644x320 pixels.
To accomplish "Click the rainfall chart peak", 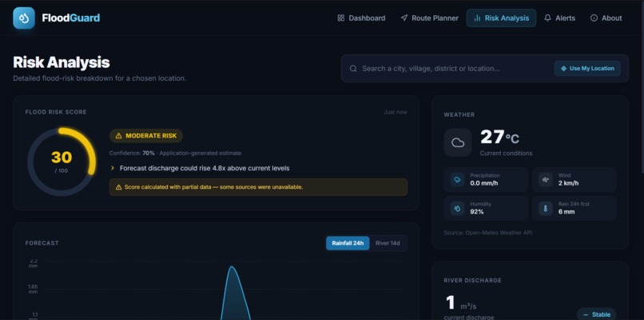I will 232,267.
